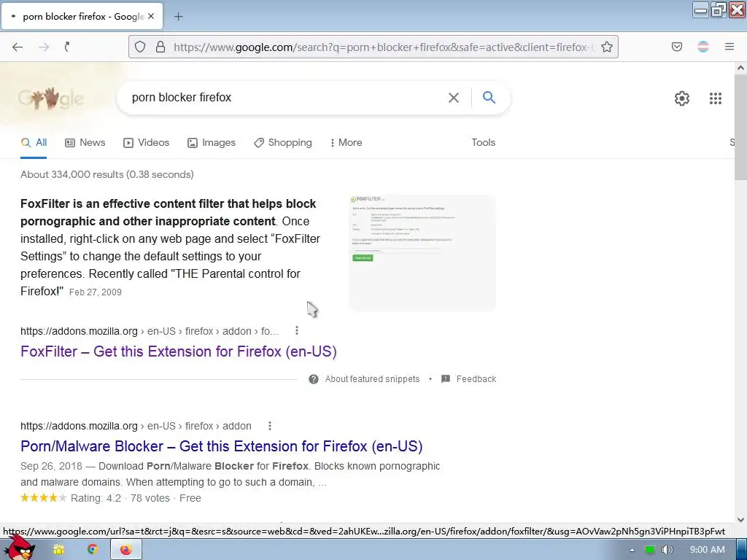Switch to the Videos results tab
Viewport: 747px width, 560px height.
(x=146, y=142)
